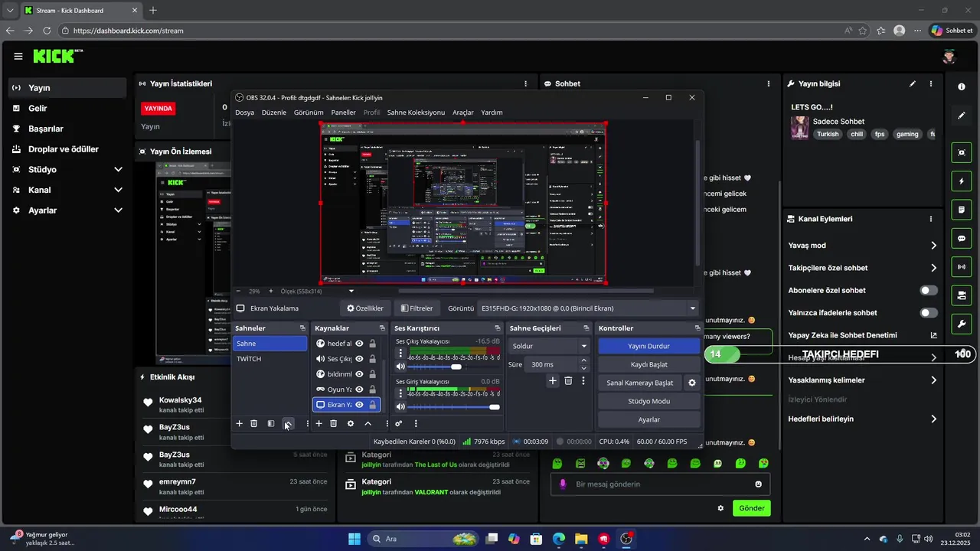Remove the selected source with the Kaynaklar trash icon
Viewport: 980px width, 551px height.
coord(334,423)
